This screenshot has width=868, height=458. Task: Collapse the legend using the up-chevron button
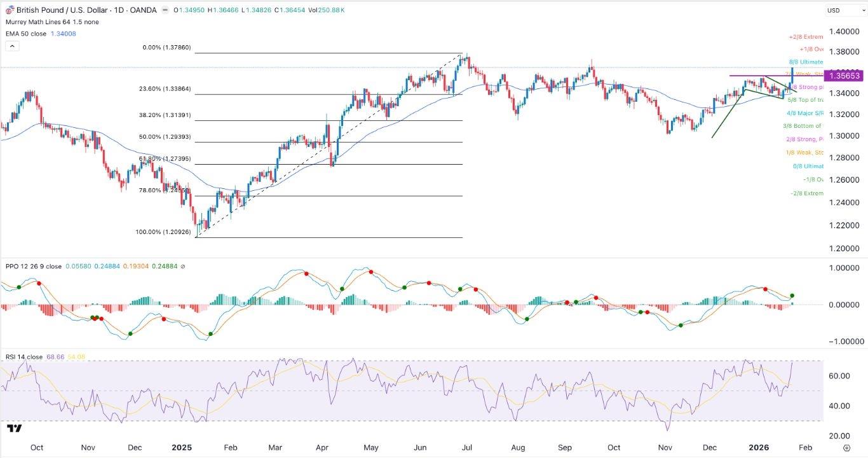(12, 45)
